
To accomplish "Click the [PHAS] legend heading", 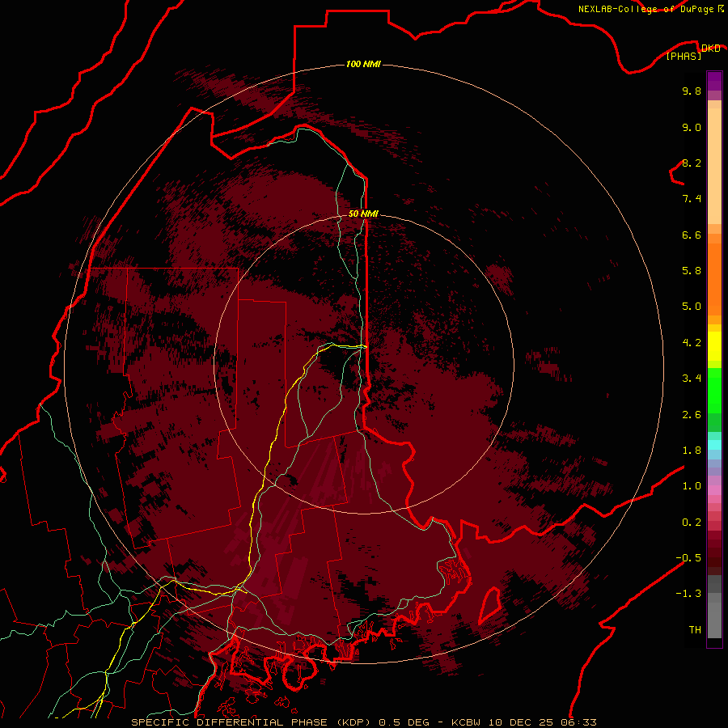I will (684, 56).
